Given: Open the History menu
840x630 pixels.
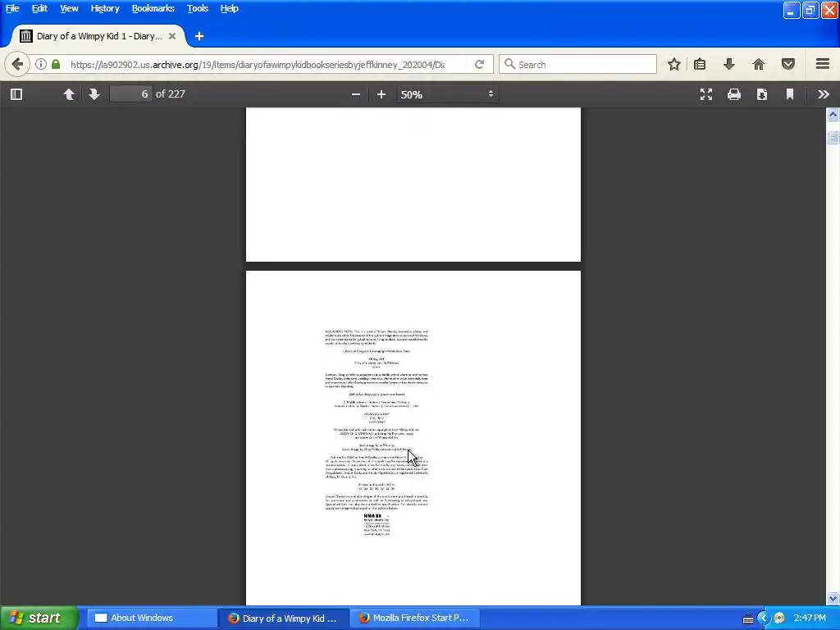Looking at the screenshot, I should tap(105, 8).
